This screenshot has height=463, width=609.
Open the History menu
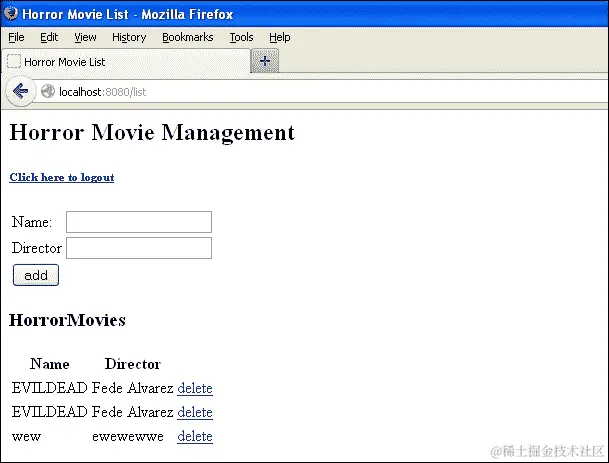point(129,37)
